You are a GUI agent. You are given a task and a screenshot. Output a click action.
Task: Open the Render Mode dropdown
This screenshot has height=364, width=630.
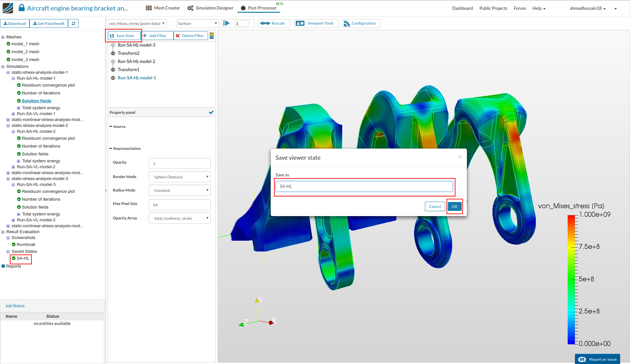click(179, 177)
